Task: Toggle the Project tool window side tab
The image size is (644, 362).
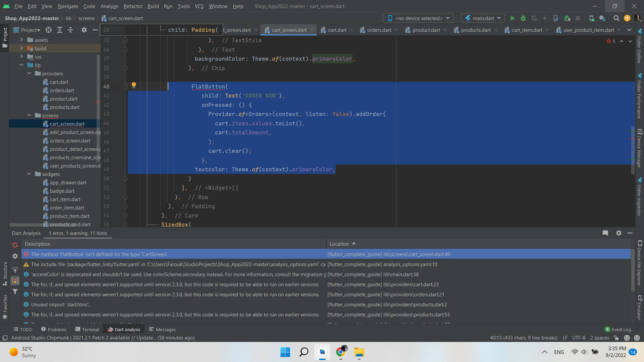Action: click(x=5, y=37)
